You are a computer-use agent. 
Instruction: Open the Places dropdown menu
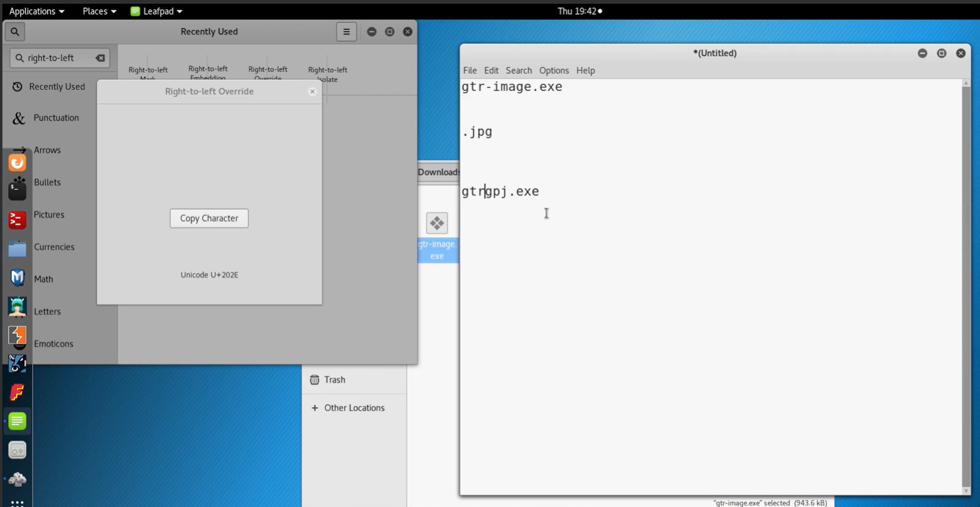tap(99, 11)
